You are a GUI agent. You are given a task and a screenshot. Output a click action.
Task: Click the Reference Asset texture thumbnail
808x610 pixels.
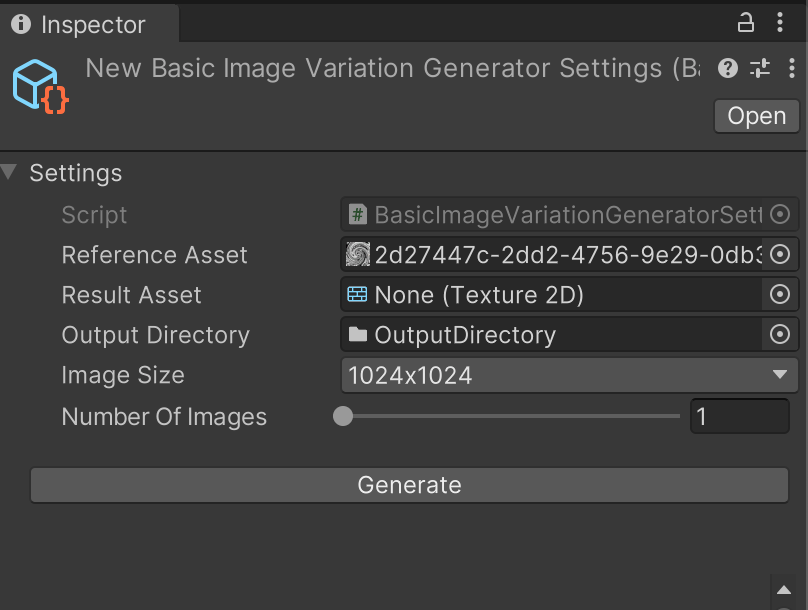[x=358, y=255]
